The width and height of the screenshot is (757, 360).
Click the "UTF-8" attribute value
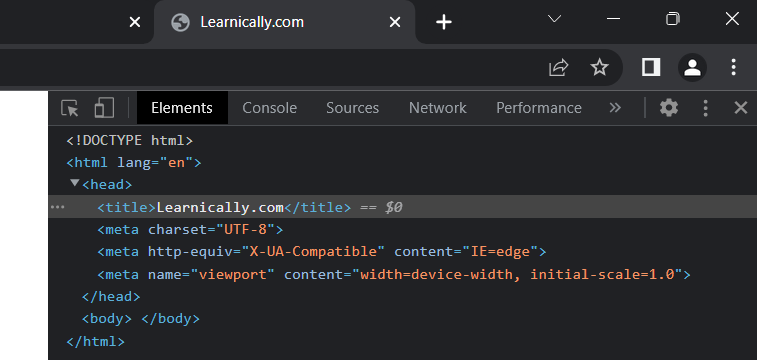click(245, 229)
